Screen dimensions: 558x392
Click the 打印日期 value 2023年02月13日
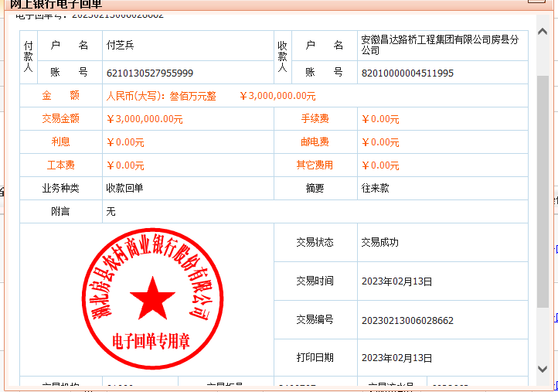[x=397, y=358]
